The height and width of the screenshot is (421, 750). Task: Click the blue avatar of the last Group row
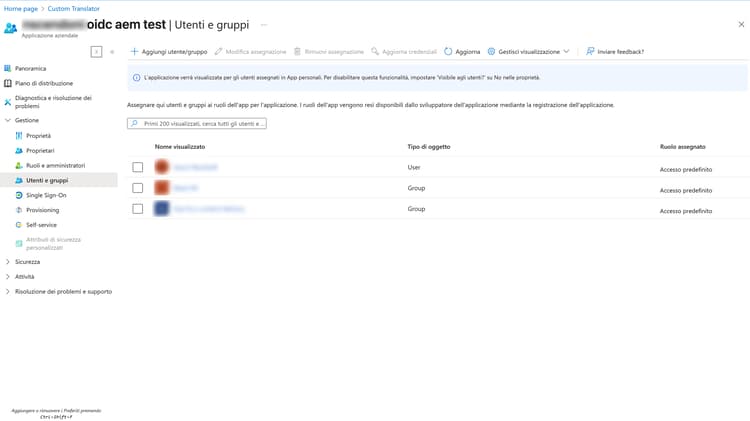162,209
